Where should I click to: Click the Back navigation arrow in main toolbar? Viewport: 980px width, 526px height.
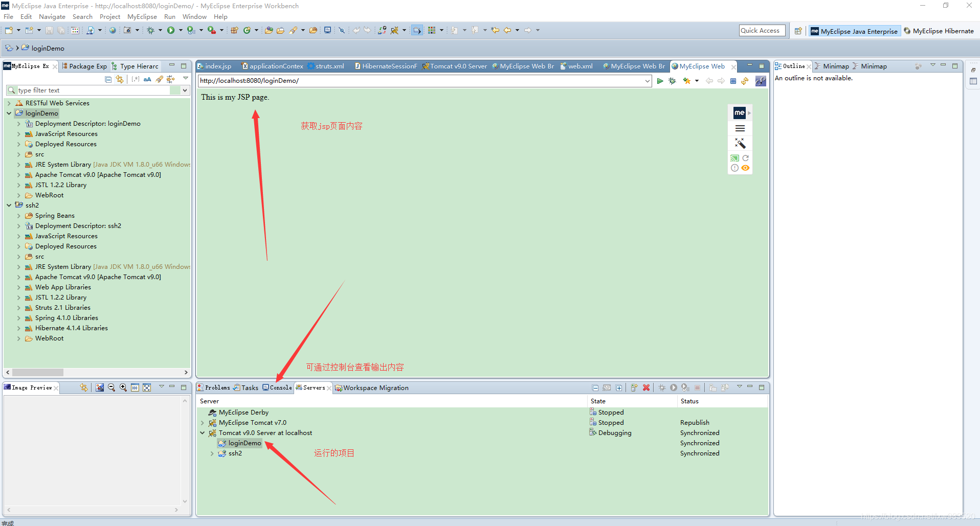507,31
